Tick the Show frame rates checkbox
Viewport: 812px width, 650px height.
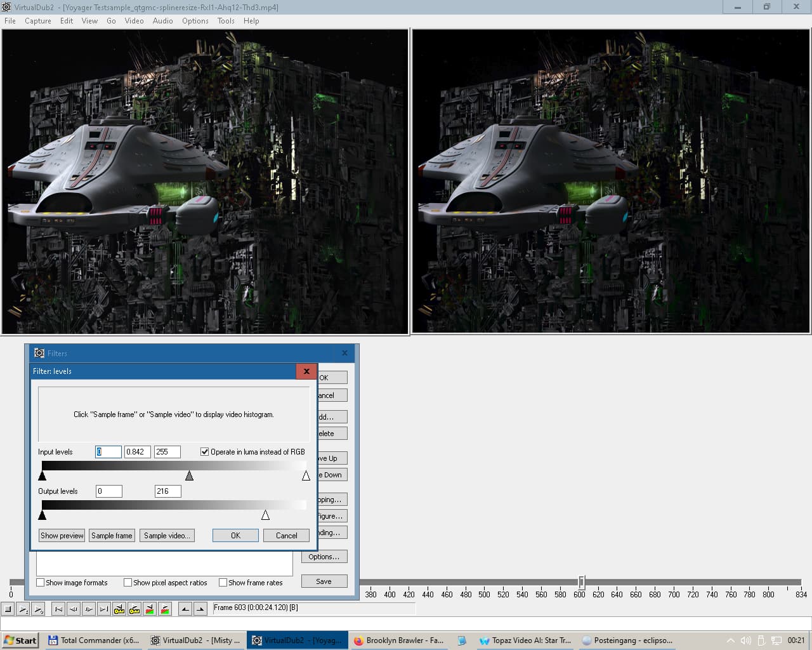click(x=223, y=583)
